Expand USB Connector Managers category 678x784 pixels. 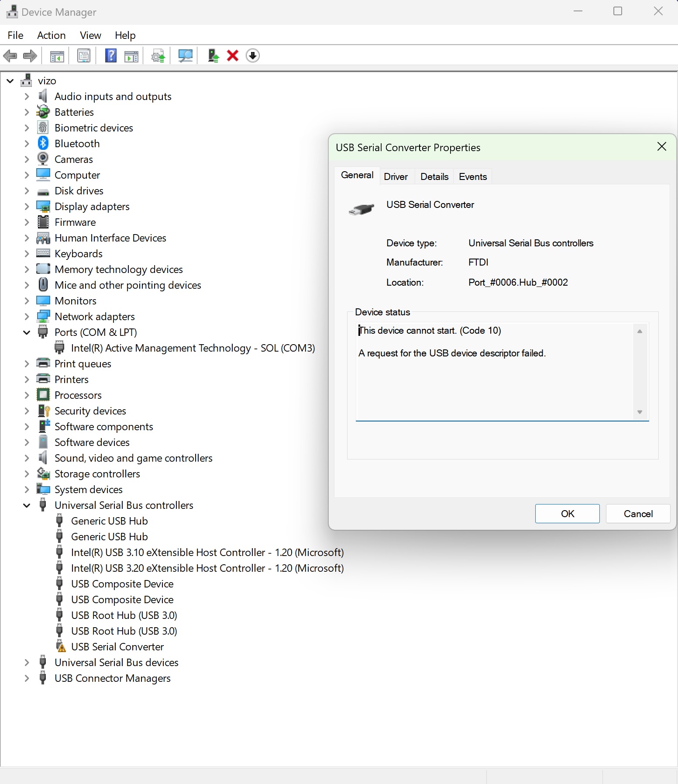pyautogui.click(x=27, y=678)
